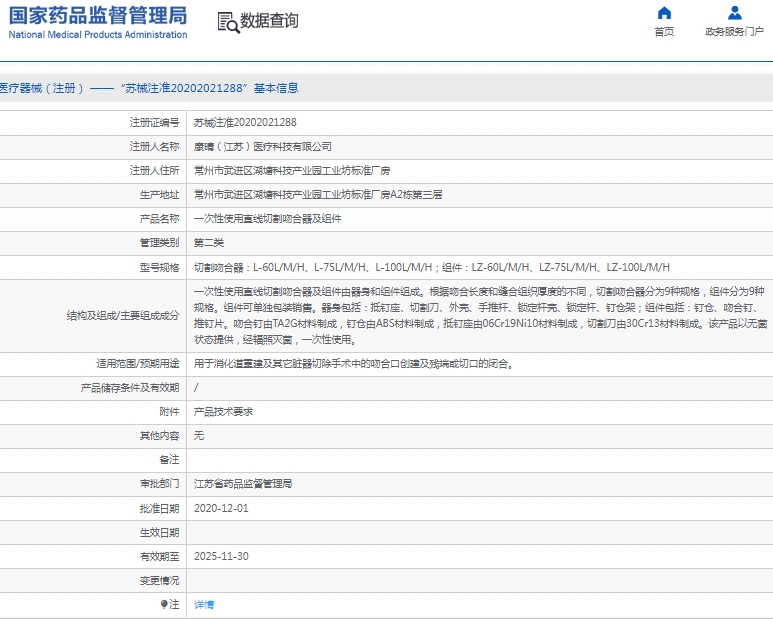This screenshot has height=620, width=773.
Task: Click the 注册人住所 row label
Action: click(154, 171)
